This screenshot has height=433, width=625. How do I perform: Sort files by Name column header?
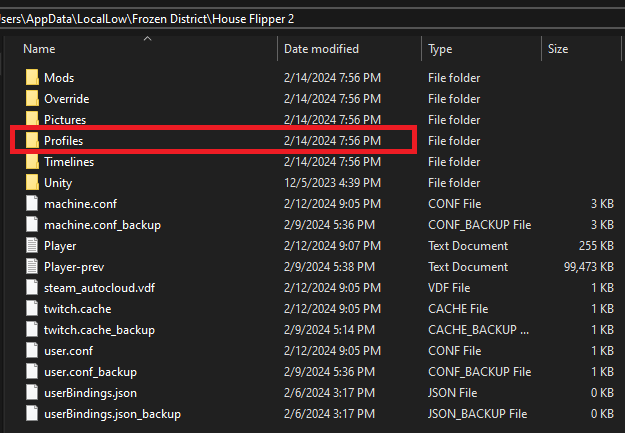tap(39, 49)
